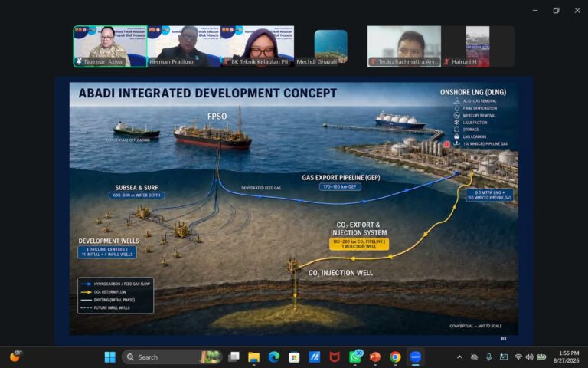Select Mechdi Ghazali's participant avatar
The height and width of the screenshot is (368, 588).
click(x=331, y=46)
